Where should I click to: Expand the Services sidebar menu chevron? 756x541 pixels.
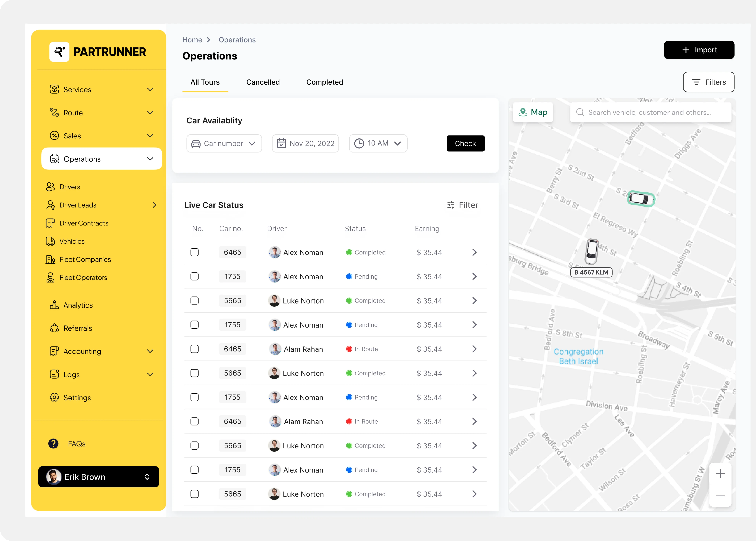pos(150,89)
